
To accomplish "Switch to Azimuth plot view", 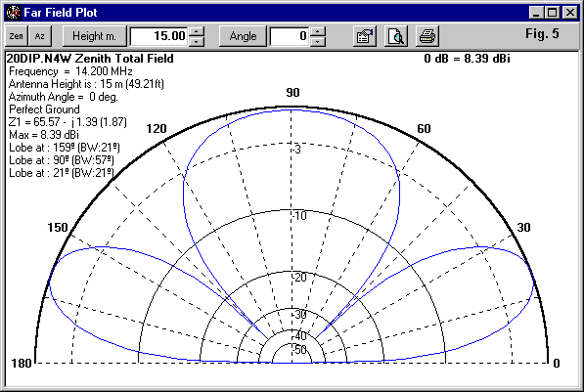I will point(40,36).
